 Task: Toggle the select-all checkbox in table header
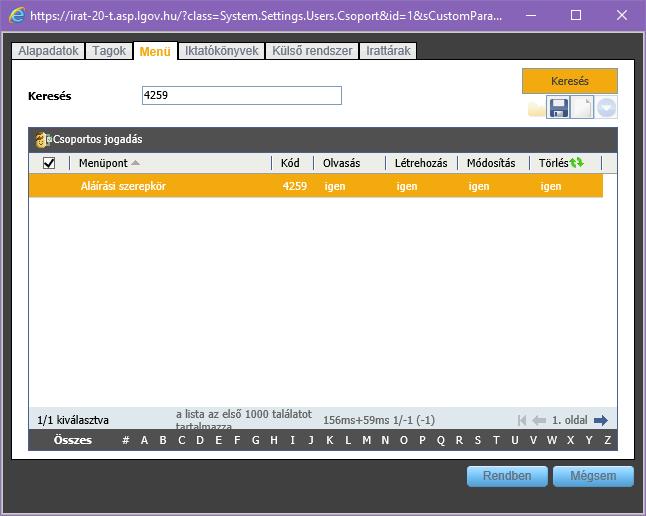[49, 163]
